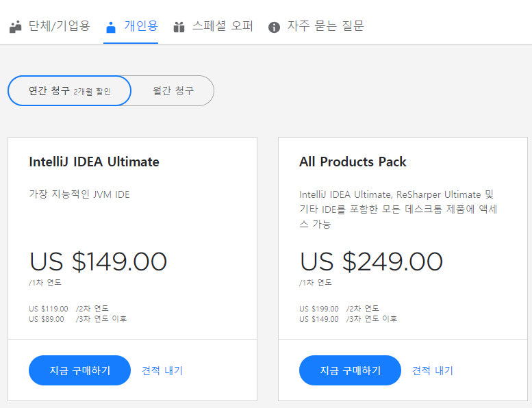Click the organization icon beside 단체/기업용
Viewport: 532px width, 408px height.
(x=16, y=27)
